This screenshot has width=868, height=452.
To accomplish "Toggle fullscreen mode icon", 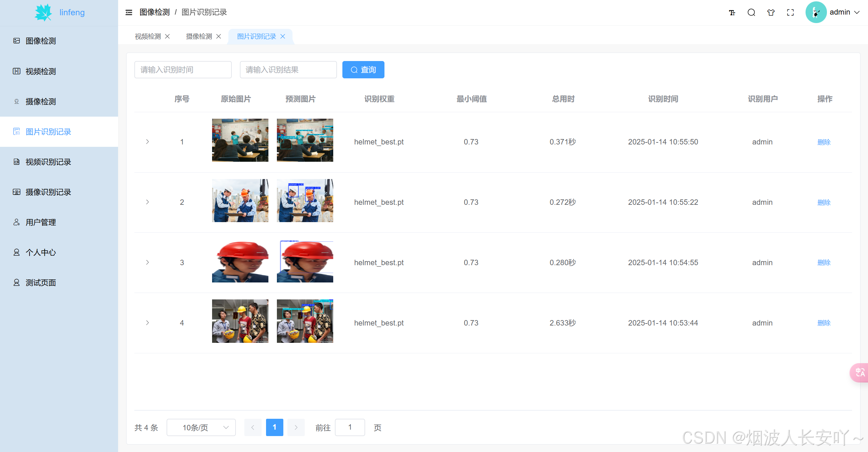I will click(x=790, y=13).
